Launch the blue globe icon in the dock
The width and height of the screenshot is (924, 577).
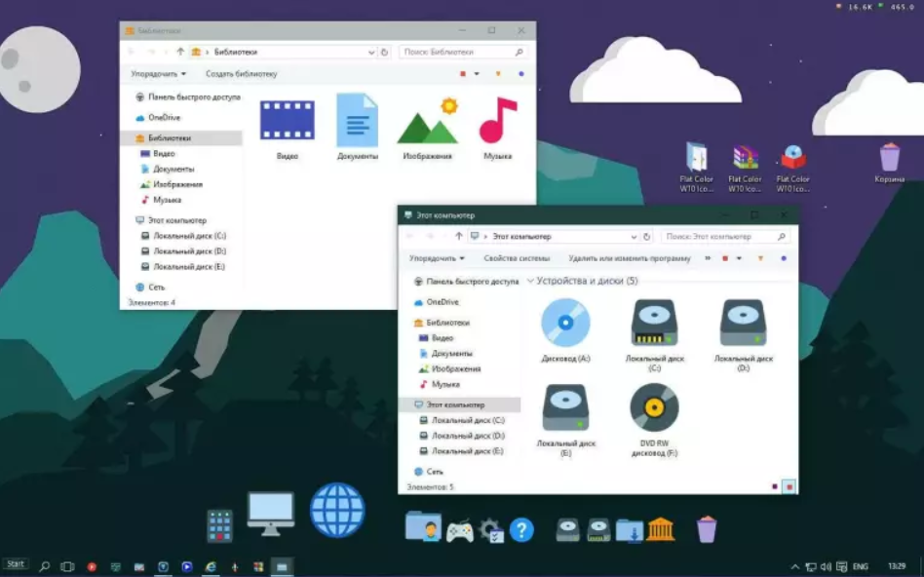coord(337,510)
